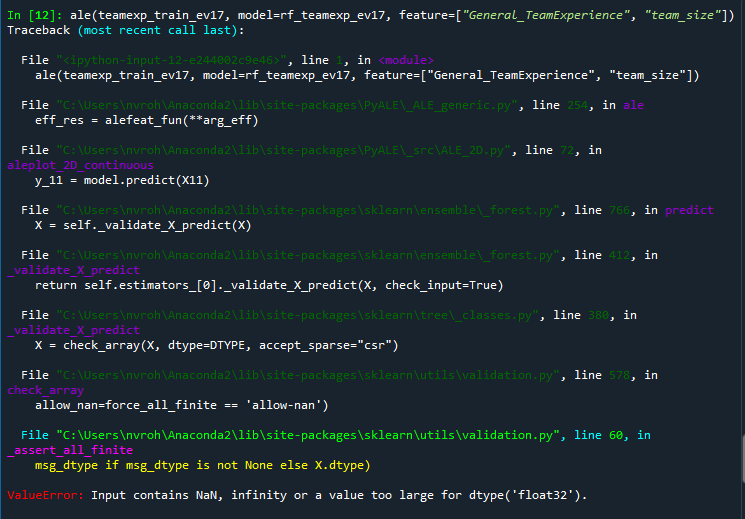Open validation.py link at line 60
This screenshot has height=519, width=745.
pos(308,435)
